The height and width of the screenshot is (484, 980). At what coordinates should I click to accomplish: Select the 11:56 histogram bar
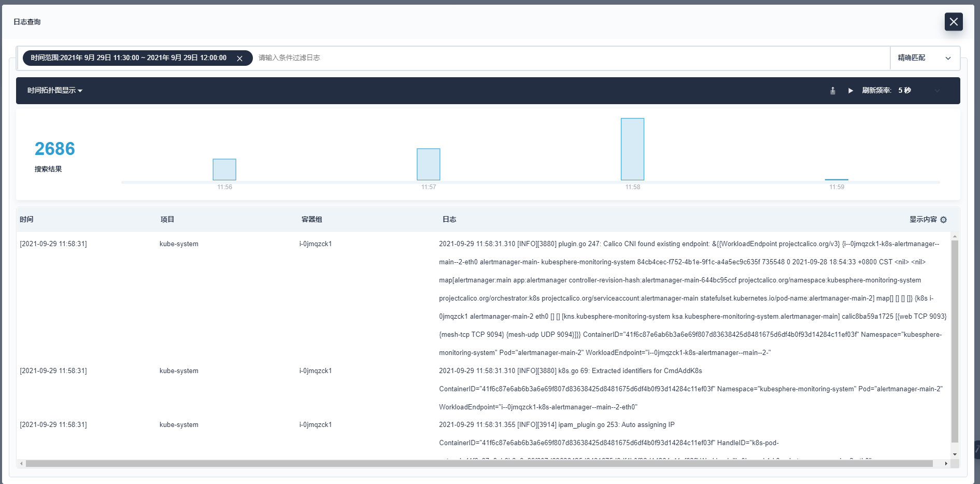pyautogui.click(x=224, y=169)
